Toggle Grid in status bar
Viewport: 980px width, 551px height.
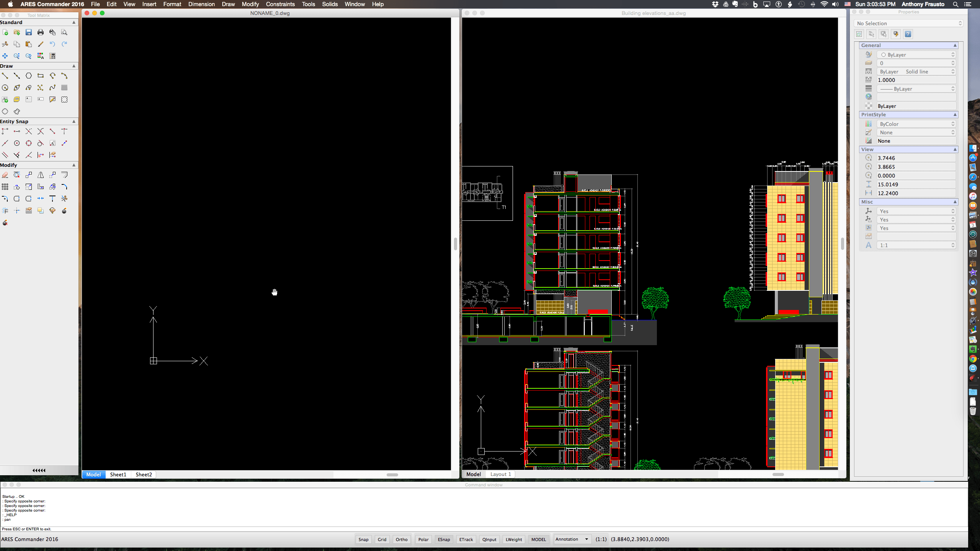382,540
